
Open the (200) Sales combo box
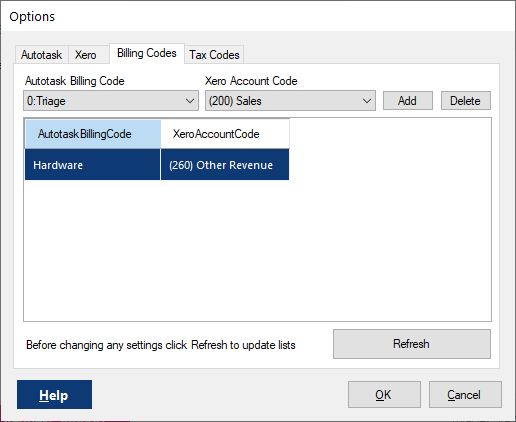tap(290, 101)
